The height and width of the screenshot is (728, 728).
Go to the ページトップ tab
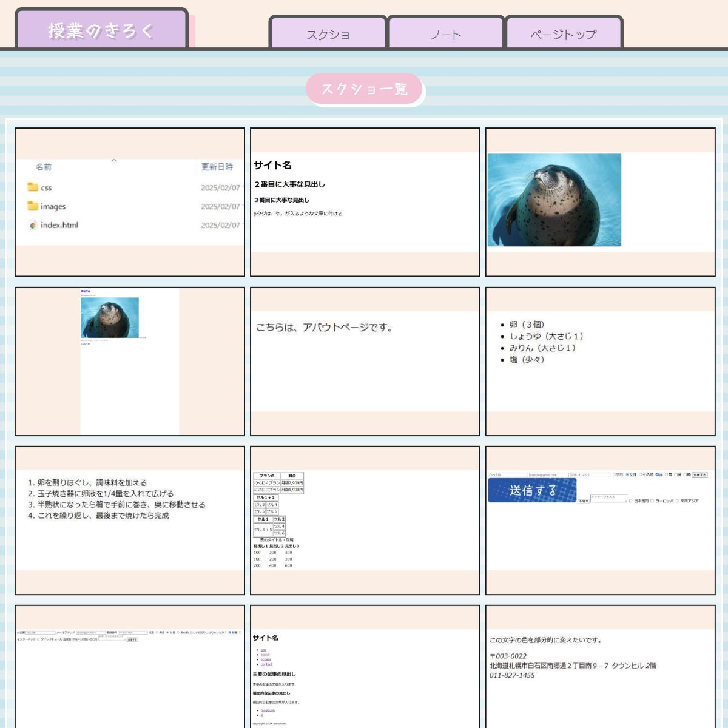(564, 35)
